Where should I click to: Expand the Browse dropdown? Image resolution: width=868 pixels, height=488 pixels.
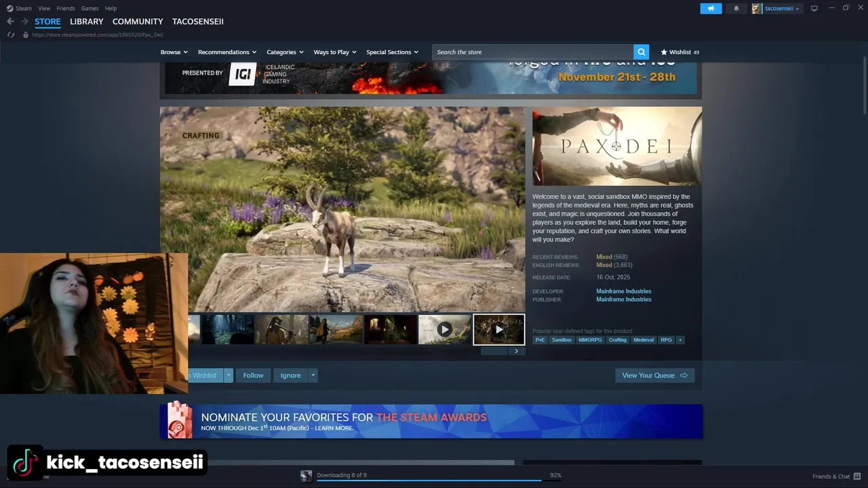(174, 52)
